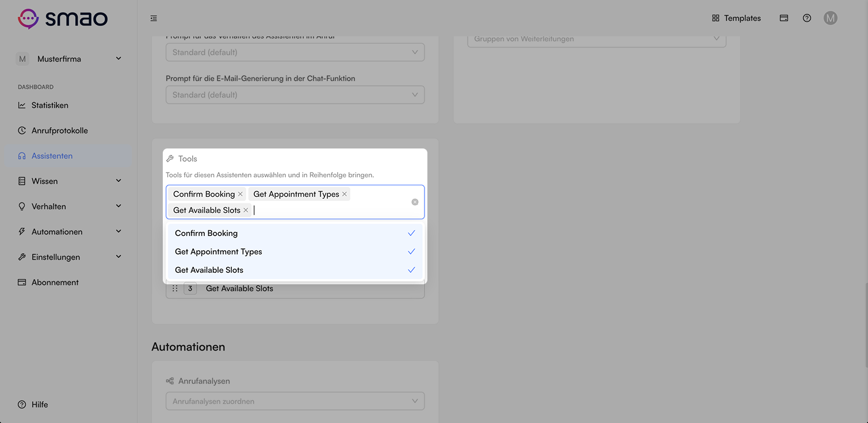Click the Get Available Slots row numbered 3
Screen dimensions: 868x423
point(295,289)
